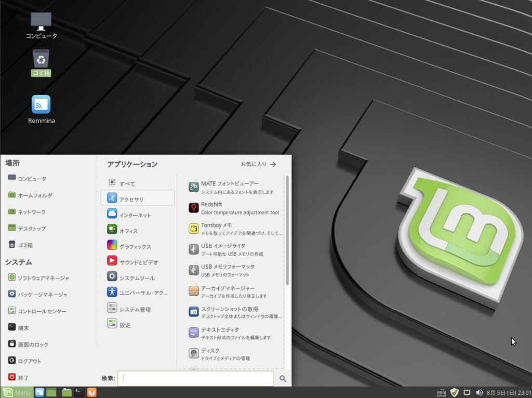Close the menu with the Menu button

tap(17, 392)
